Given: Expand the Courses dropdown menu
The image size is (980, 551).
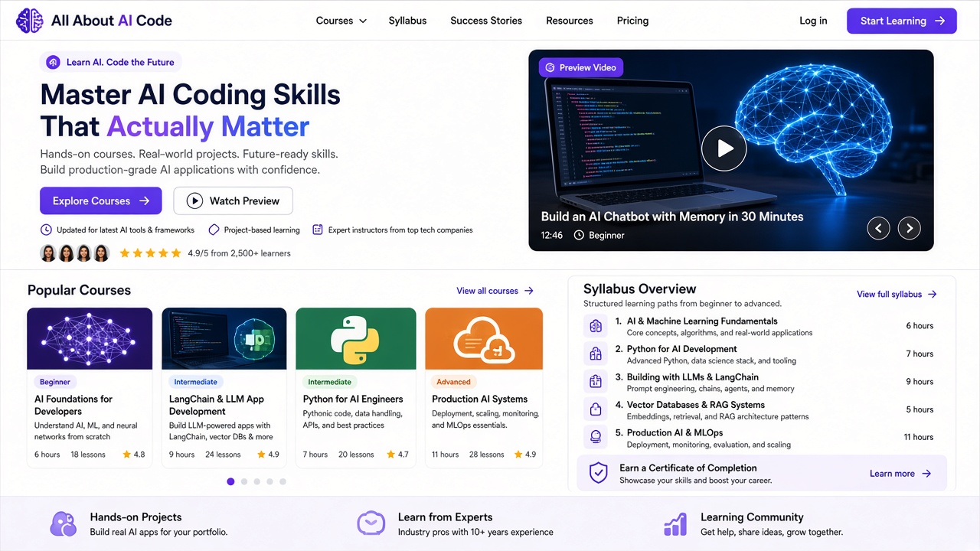Looking at the screenshot, I should (341, 21).
